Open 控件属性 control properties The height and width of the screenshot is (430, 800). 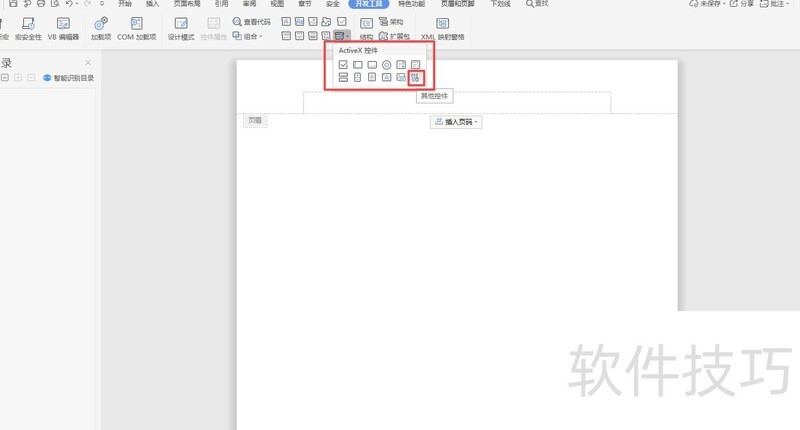[x=214, y=29]
